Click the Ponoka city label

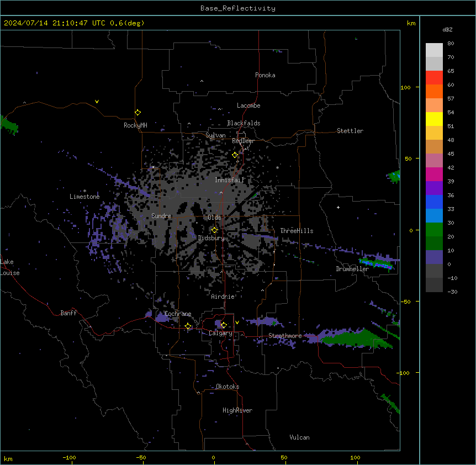pyautogui.click(x=265, y=75)
